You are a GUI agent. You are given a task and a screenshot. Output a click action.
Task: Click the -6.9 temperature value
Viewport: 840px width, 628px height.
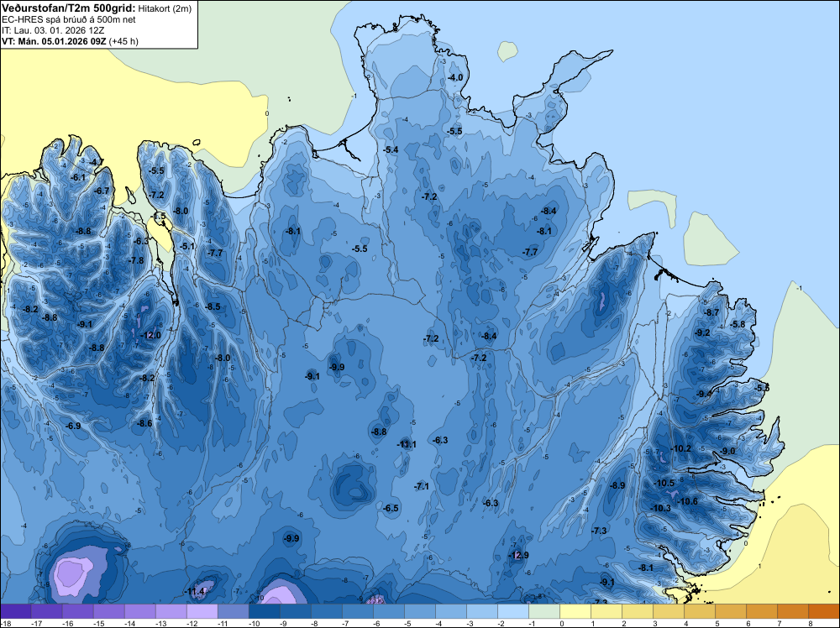point(73,426)
